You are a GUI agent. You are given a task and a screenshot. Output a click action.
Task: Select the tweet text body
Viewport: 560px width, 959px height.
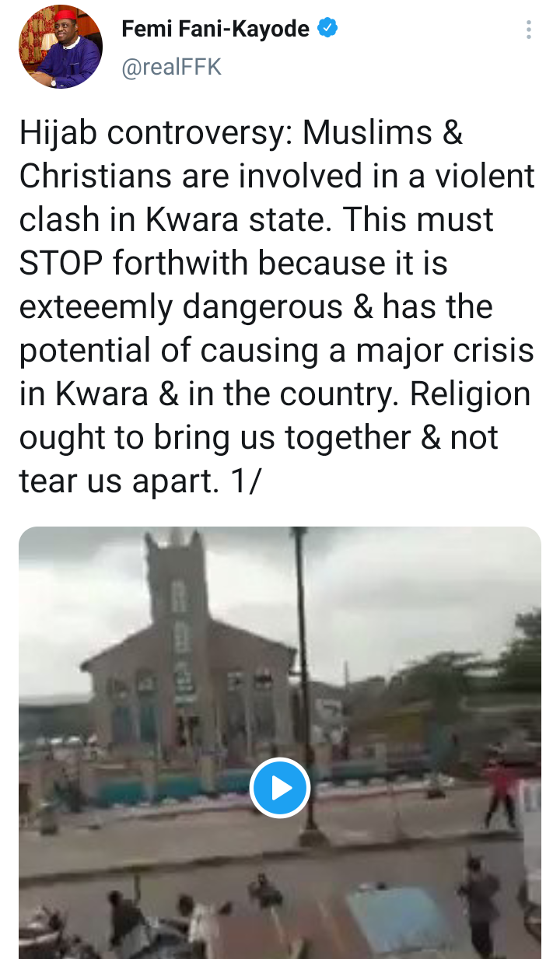[277, 307]
